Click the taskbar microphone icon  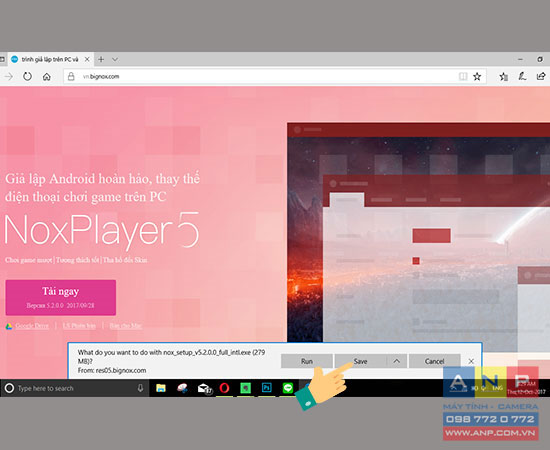pos(140,388)
